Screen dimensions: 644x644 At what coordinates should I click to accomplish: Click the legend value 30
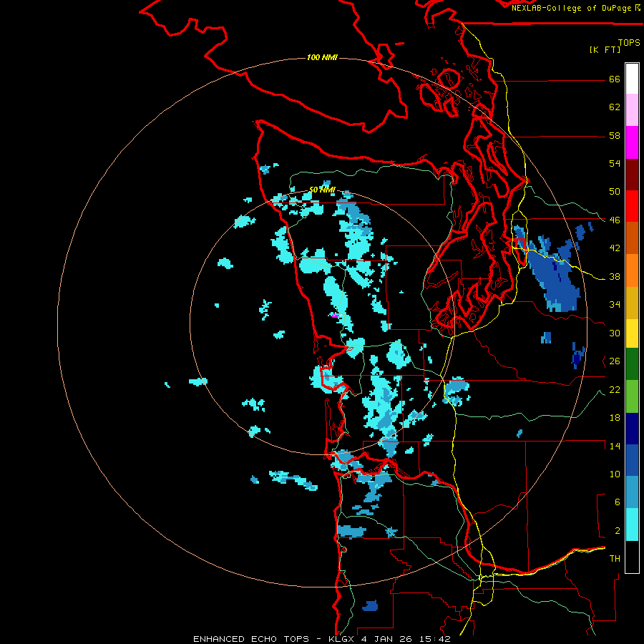point(615,333)
